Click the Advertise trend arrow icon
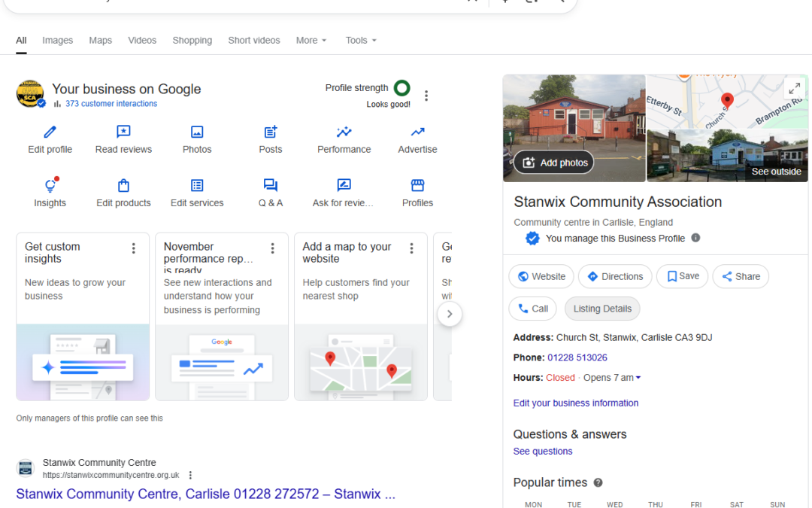The image size is (812, 508). tap(417, 132)
